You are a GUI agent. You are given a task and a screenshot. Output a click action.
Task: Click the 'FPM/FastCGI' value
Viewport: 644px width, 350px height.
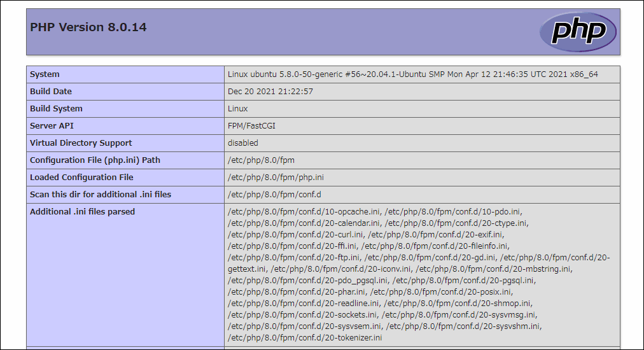pyautogui.click(x=251, y=126)
